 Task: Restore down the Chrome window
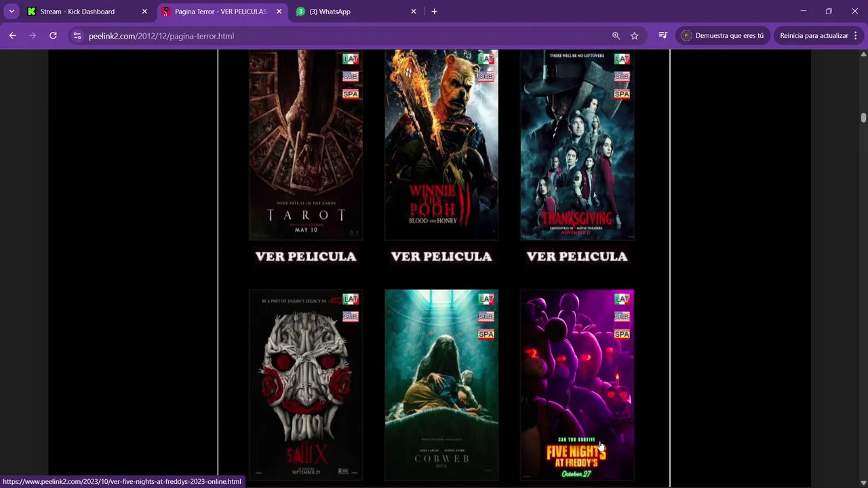pyautogui.click(x=829, y=12)
